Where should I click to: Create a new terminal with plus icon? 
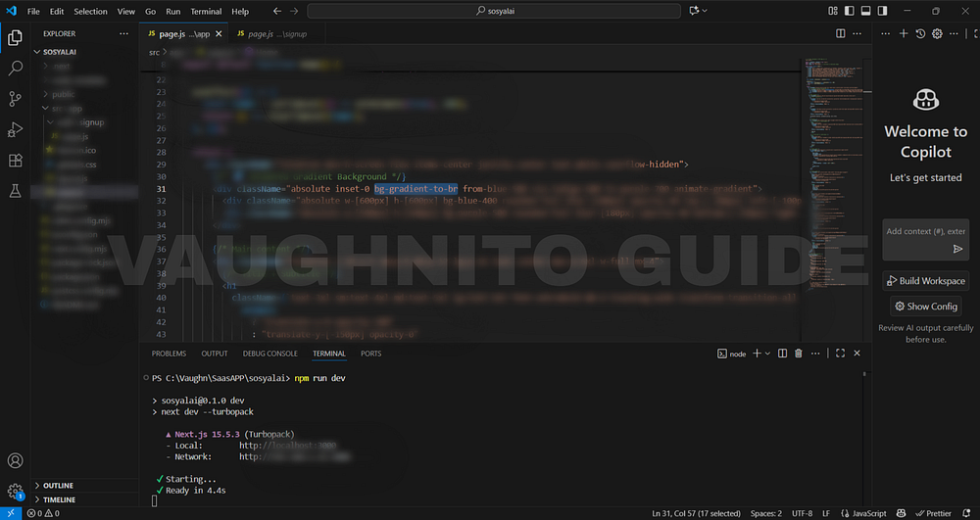(757, 354)
